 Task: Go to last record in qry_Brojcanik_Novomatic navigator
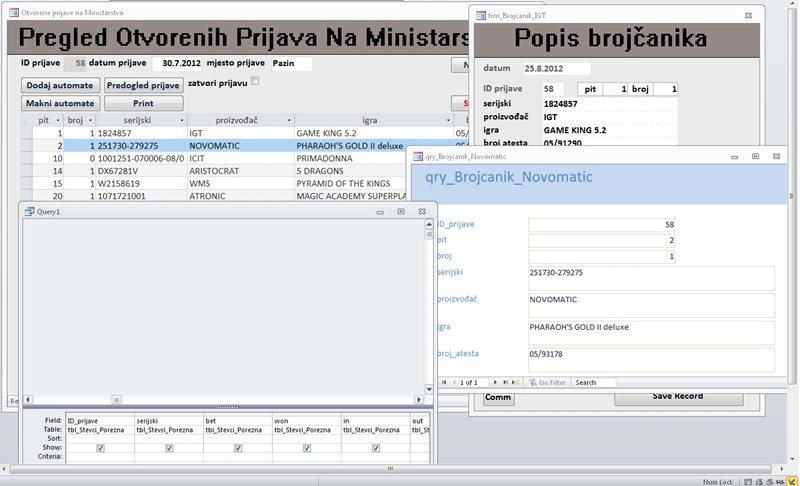pyautogui.click(x=505, y=382)
